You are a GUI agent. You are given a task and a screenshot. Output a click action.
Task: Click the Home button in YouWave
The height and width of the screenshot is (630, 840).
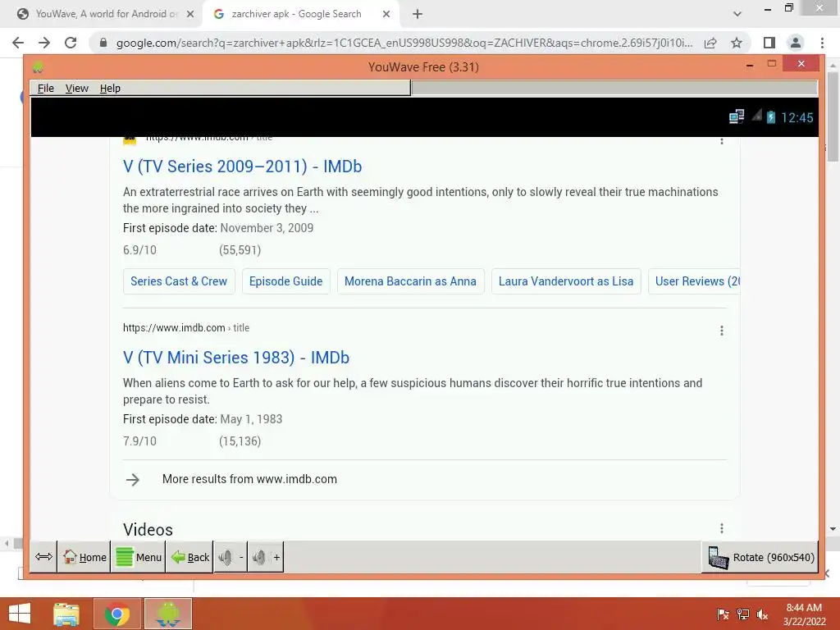pos(84,557)
